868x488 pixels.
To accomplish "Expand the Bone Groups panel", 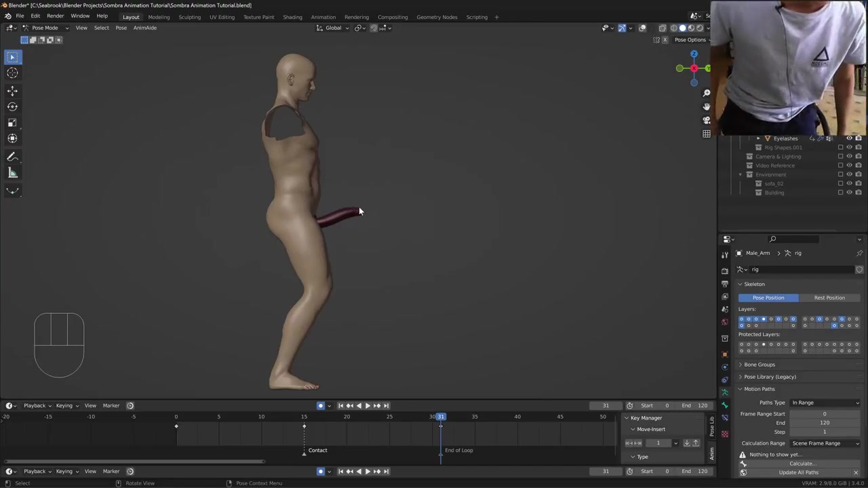I will (x=759, y=365).
